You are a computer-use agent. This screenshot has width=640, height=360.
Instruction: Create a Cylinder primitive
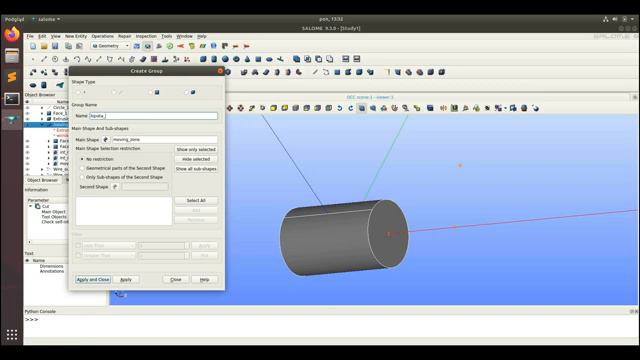pyautogui.click(x=214, y=59)
